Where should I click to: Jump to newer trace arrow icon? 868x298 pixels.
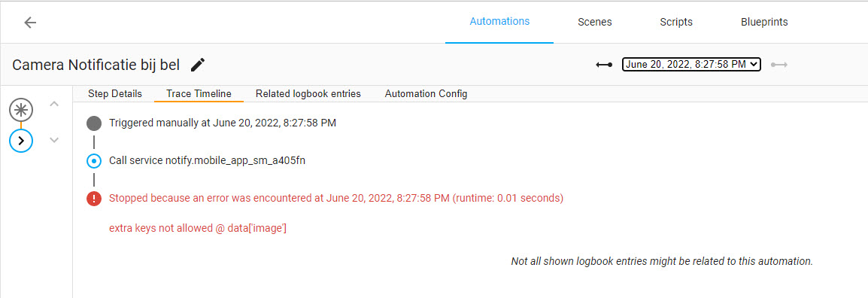coord(779,65)
